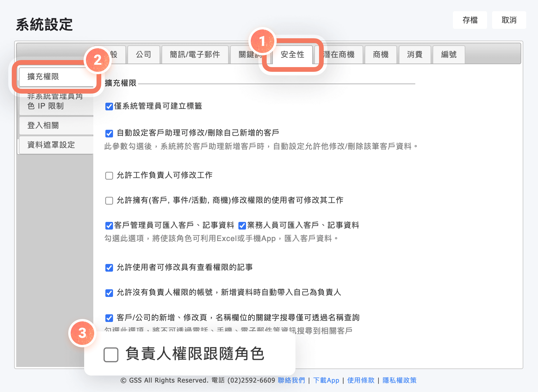Go to the 編號 tab

[449, 54]
